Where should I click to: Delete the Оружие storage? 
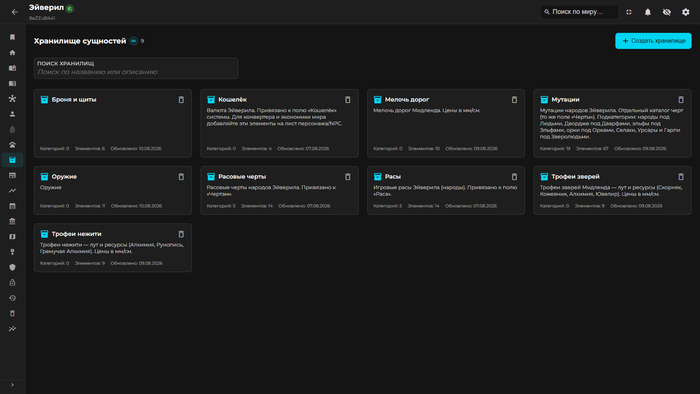[181, 177]
